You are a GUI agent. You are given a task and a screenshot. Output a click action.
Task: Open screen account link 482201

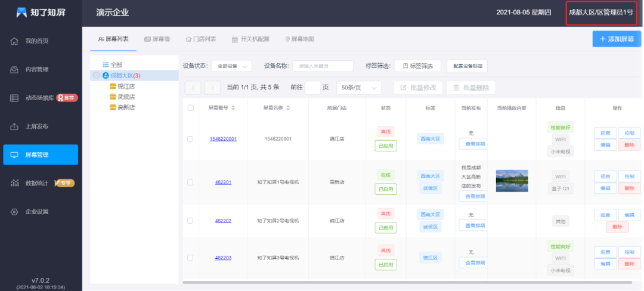tap(223, 182)
